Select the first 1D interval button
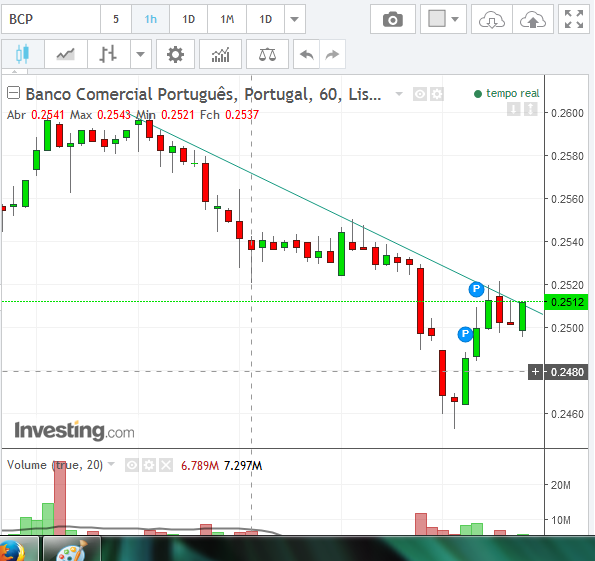Screen dimensions: 595x561 (x=189, y=19)
